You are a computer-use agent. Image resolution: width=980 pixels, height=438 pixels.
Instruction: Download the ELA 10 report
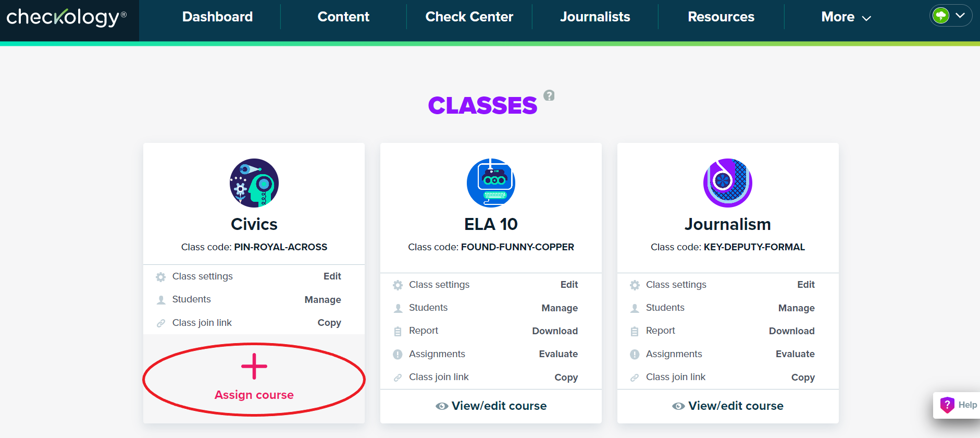click(x=555, y=331)
